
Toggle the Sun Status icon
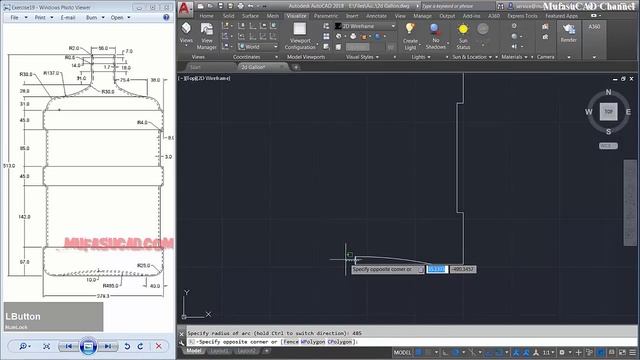pos(463,29)
